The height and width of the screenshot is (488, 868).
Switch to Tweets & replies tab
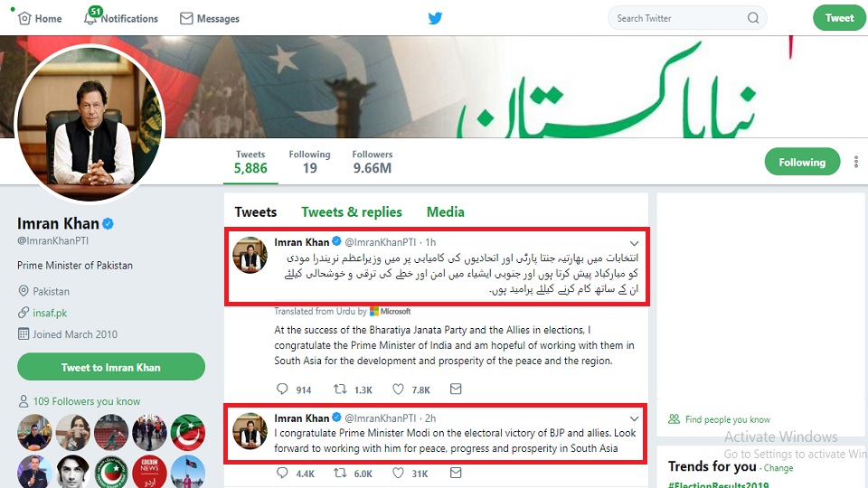click(x=352, y=211)
